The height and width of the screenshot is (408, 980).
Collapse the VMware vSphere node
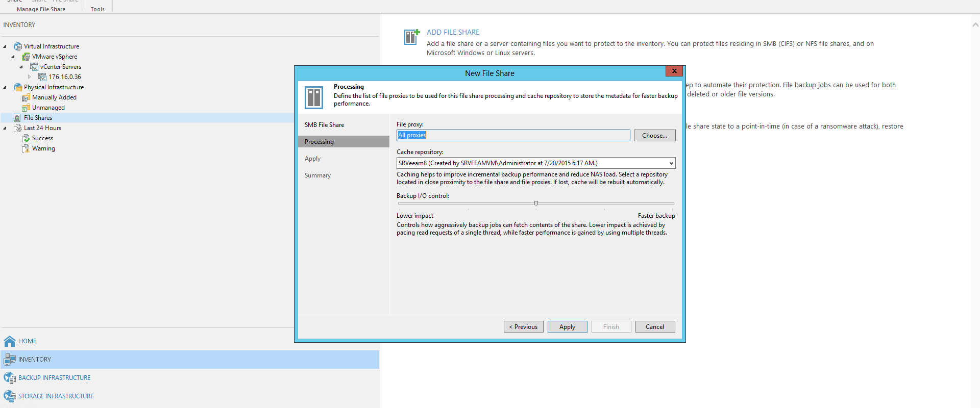click(x=13, y=57)
